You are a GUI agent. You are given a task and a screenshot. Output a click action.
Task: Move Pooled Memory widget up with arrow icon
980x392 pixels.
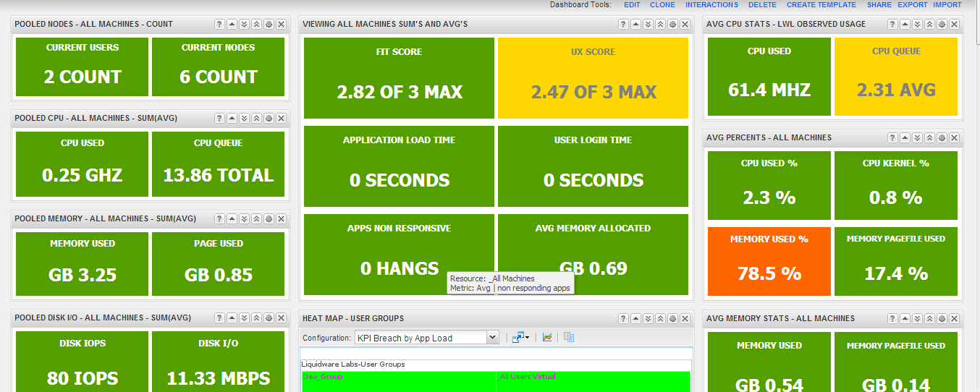[232, 218]
